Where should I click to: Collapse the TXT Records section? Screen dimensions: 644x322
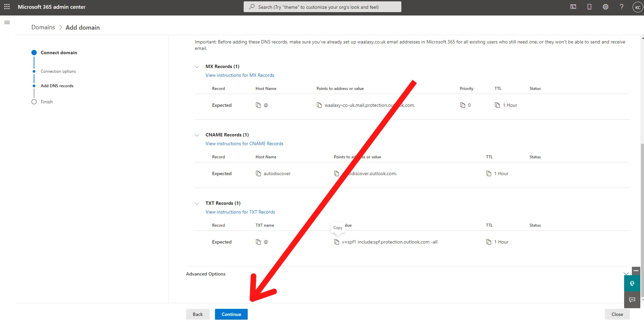[197, 203]
